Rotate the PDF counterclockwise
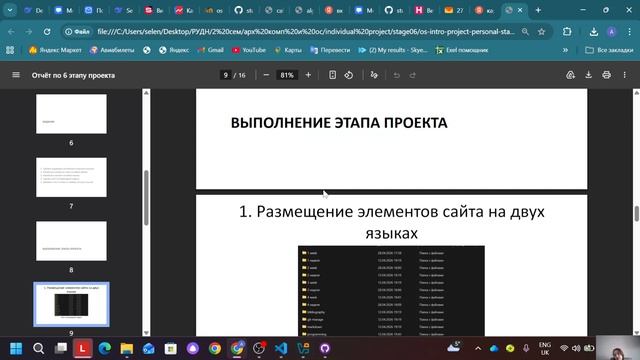Screen dimensions: 640x360 (349, 75)
